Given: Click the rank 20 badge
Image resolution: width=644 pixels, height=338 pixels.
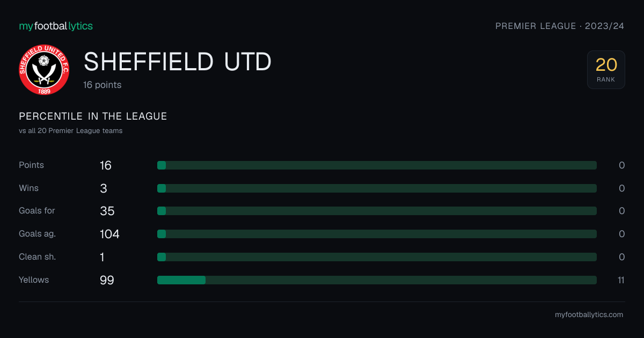Looking at the screenshot, I should click(x=606, y=70).
